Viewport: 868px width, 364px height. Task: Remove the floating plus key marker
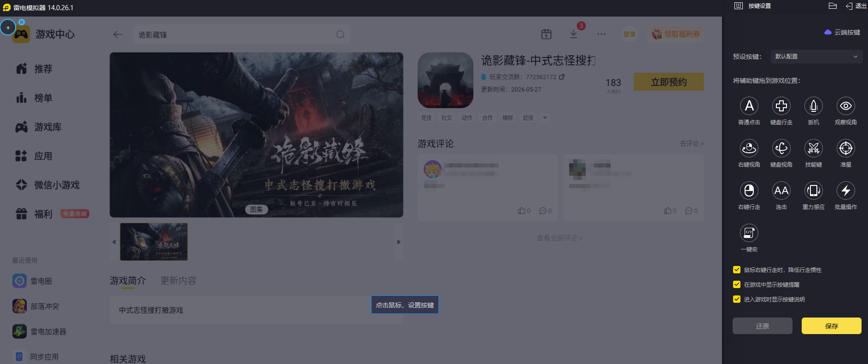(x=22, y=22)
